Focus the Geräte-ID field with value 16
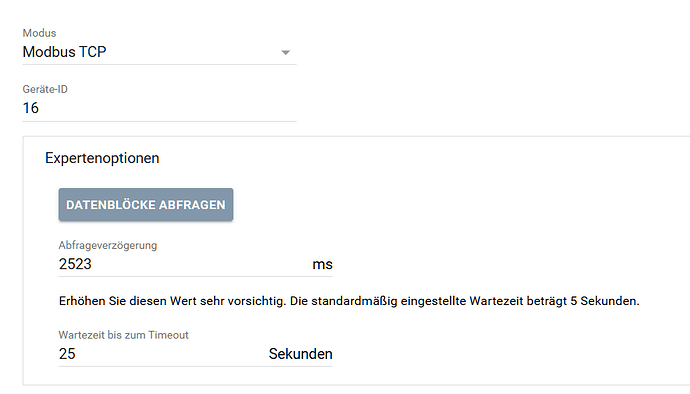Viewport: 690px width, 394px height. click(x=159, y=108)
